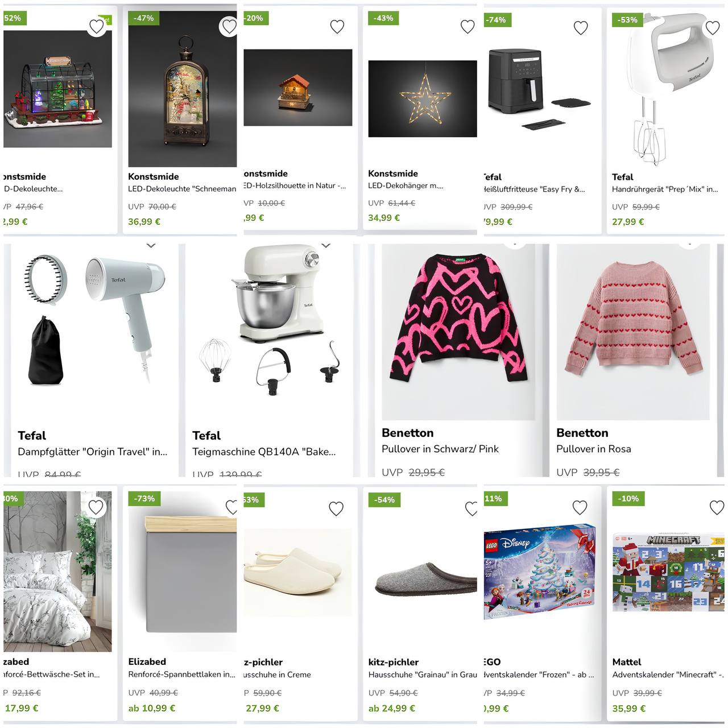Click heart on cream Hausschuhe card
Image resolution: width=728 pixels, height=728 pixels.
click(336, 508)
